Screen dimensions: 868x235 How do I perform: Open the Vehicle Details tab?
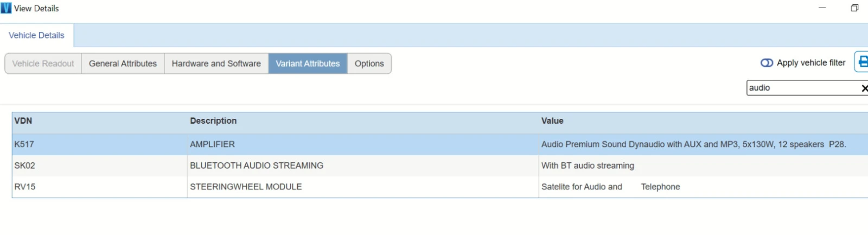point(36,35)
